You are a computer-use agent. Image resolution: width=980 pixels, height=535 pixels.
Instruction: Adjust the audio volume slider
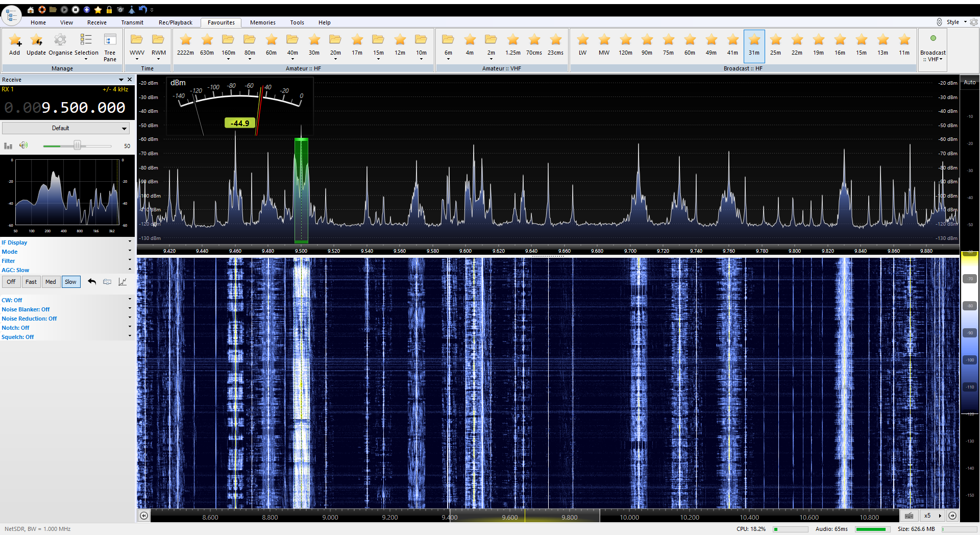click(x=78, y=145)
